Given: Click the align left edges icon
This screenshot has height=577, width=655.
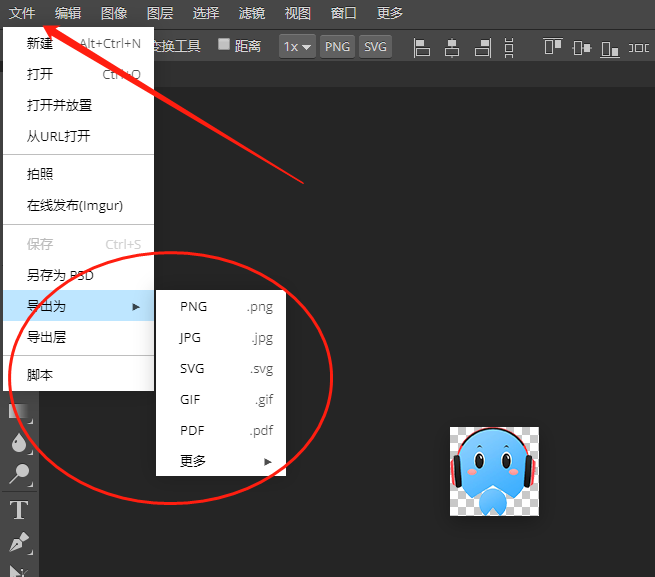Looking at the screenshot, I should 422,47.
